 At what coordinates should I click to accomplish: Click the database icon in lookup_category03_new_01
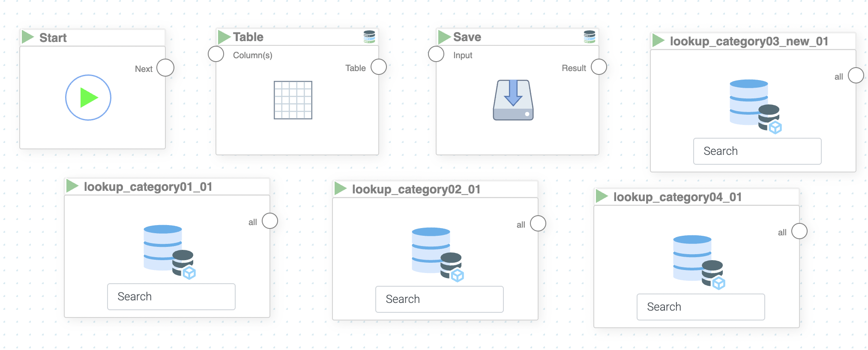[x=755, y=106]
